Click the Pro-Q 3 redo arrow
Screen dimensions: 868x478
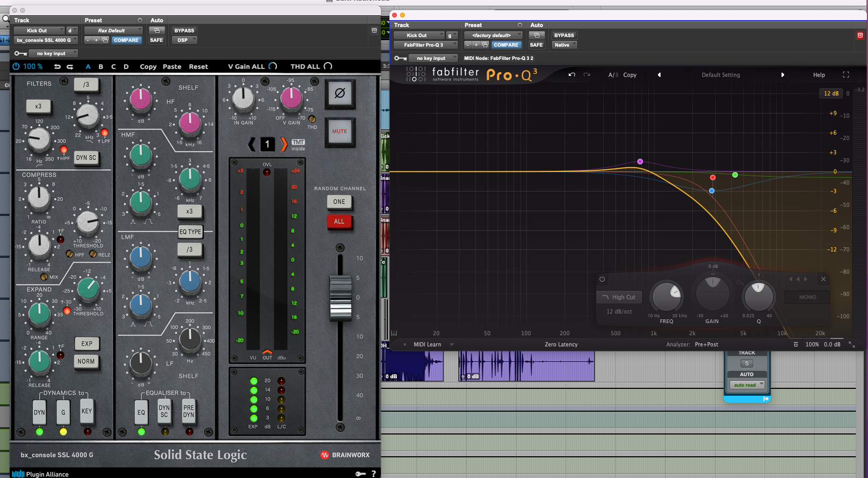pyautogui.click(x=587, y=75)
